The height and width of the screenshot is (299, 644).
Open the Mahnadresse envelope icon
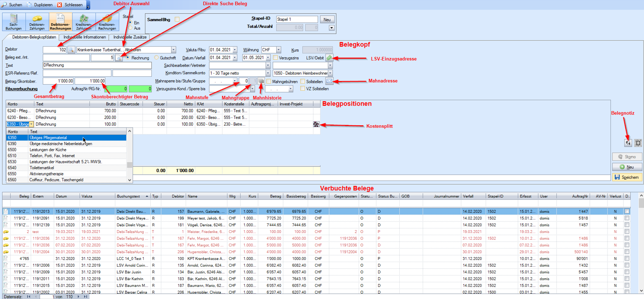pos(329,81)
